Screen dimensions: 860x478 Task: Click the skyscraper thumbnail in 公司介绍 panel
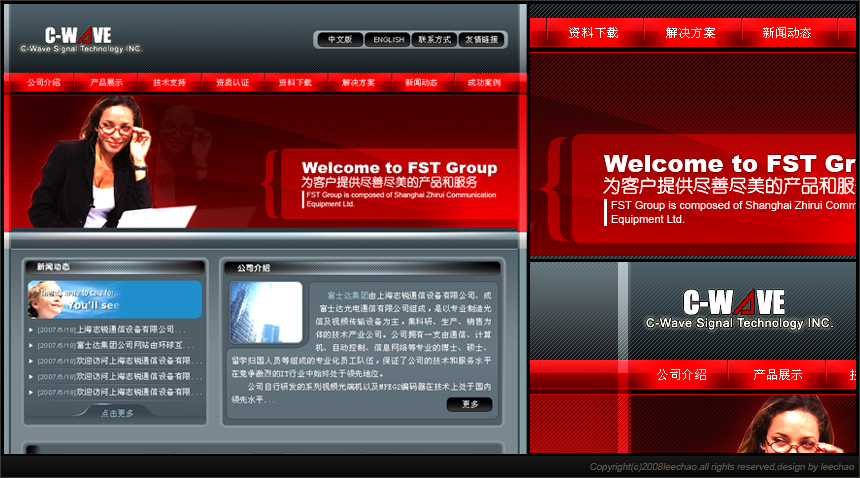click(266, 312)
